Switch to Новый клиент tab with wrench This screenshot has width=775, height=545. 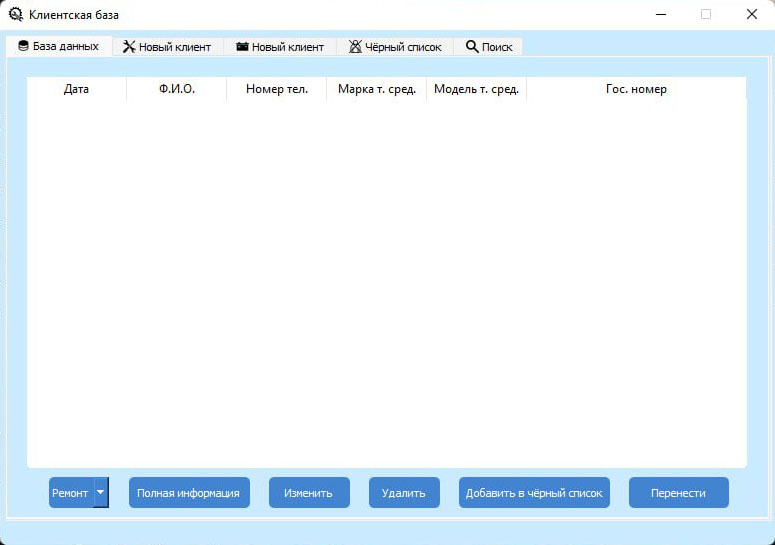[168, 47]
